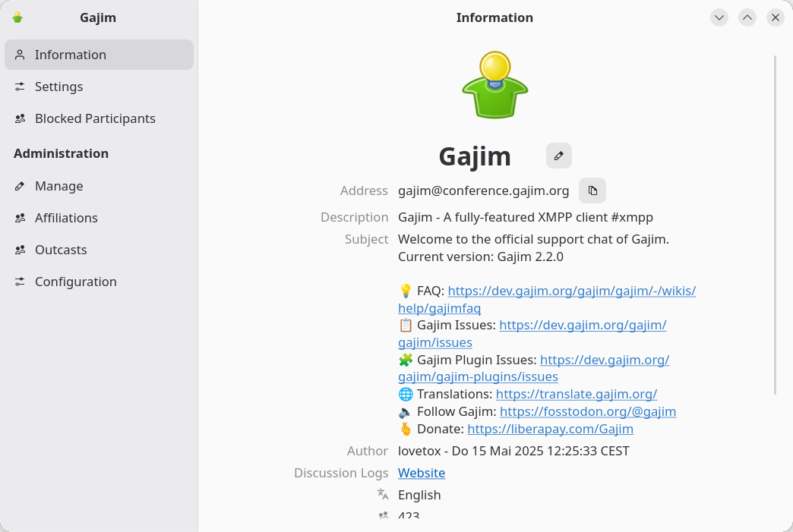
Task: Click the vertical scrollbar on the right
Action: (776, 225)
